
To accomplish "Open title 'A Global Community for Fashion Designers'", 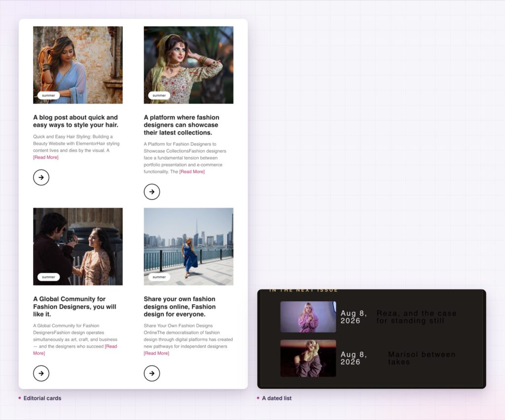I will point(75,307).
